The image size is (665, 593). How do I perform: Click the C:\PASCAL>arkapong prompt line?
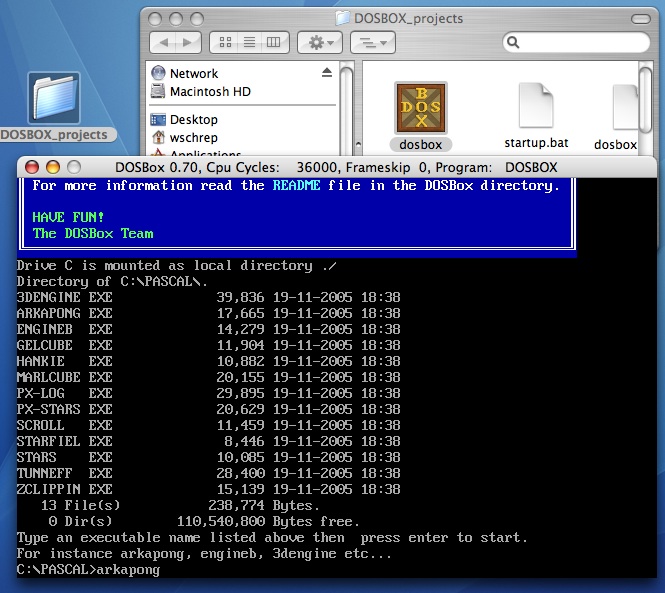[x=88, y=570]
